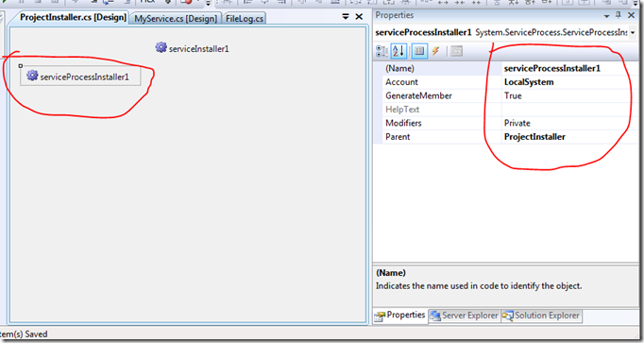Expand the object selector combo box in Properties

tap(633, 32)
